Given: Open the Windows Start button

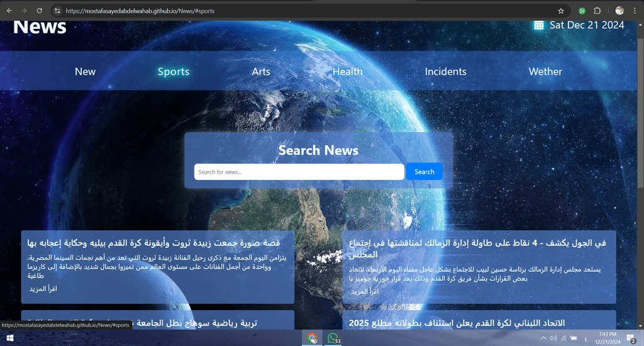Looking at the screenshot, I should (x=10, y=338).
